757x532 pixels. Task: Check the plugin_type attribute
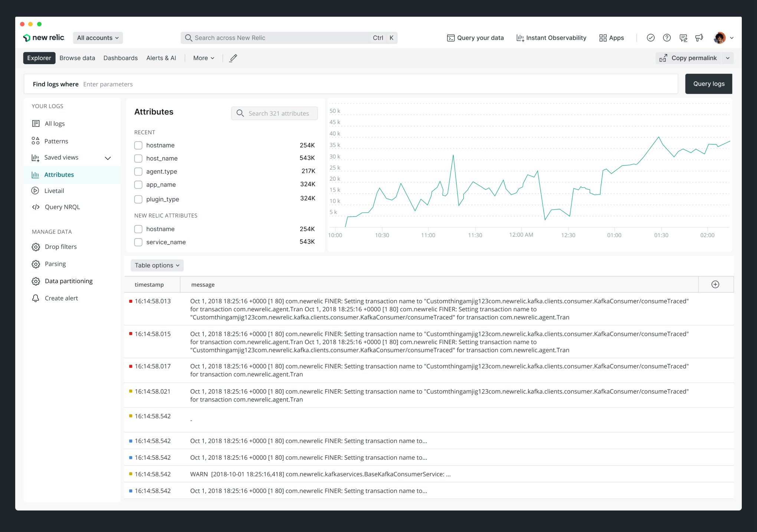pos(138,199)
